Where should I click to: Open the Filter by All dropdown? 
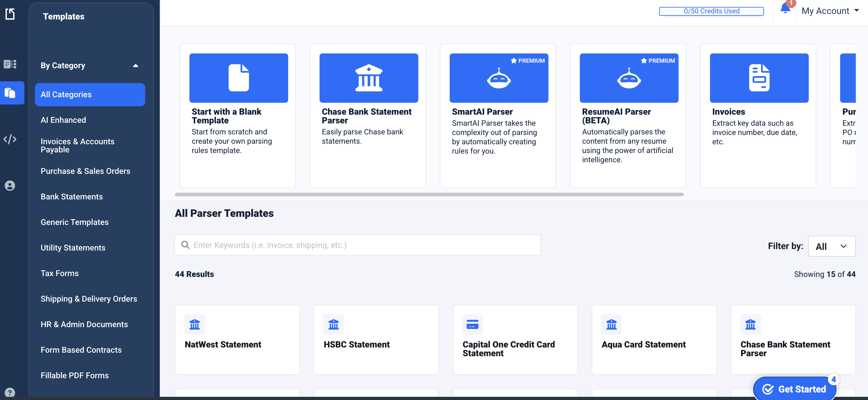(x=832, y=246)
